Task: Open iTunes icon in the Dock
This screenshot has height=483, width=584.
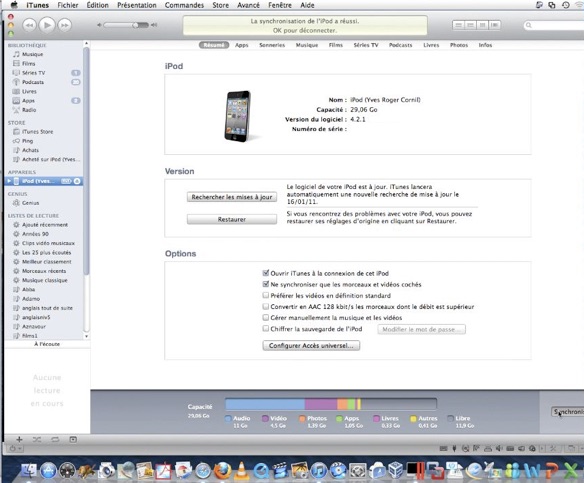Action: [318, 470]
